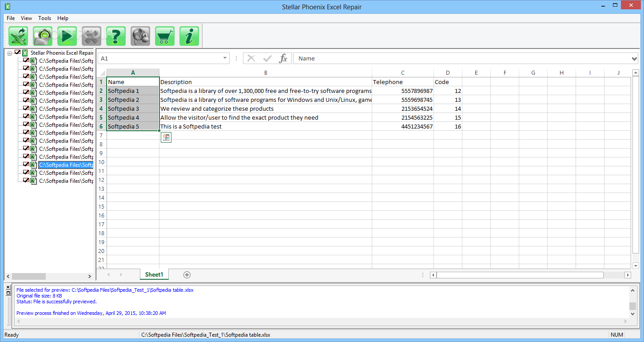Select the cell with code 16

pos(448,126)
